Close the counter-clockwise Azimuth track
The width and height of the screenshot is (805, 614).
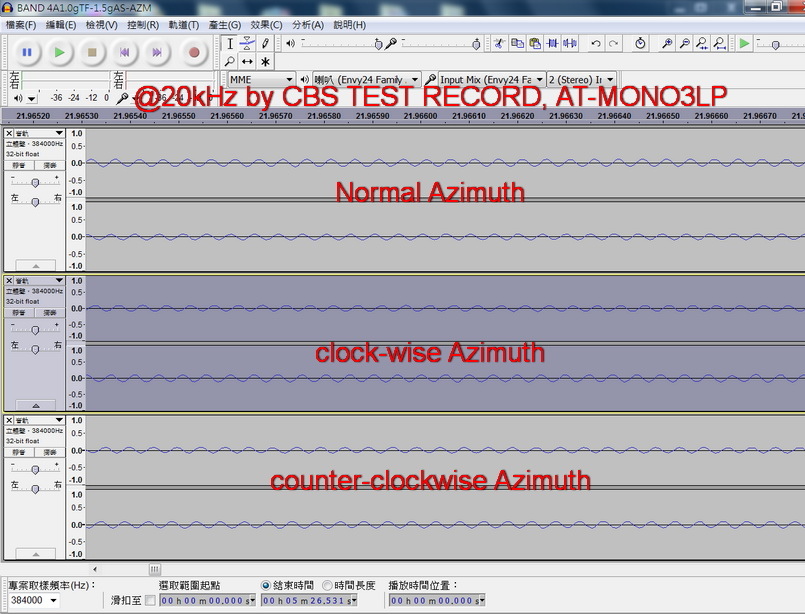pyautogui.click(x=9, y=420)
